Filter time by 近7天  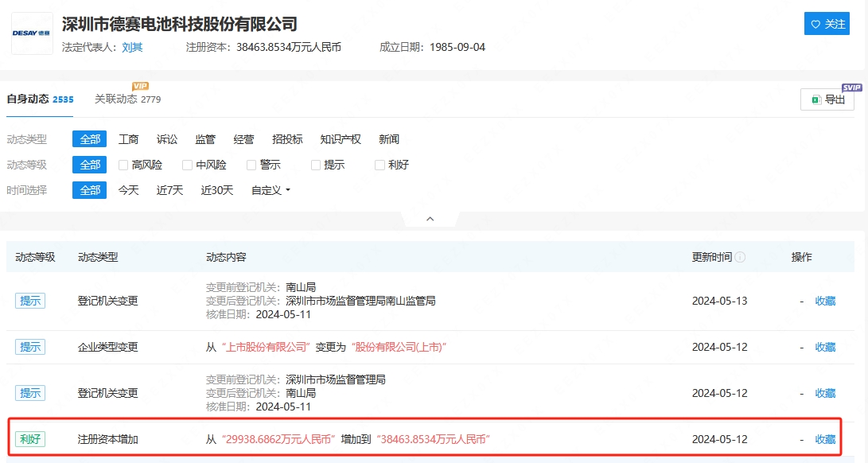(x=169, y=190)
